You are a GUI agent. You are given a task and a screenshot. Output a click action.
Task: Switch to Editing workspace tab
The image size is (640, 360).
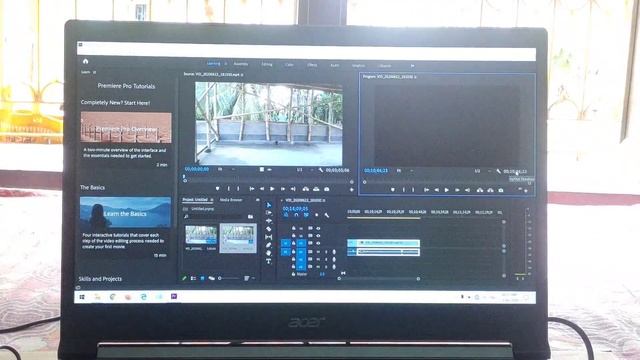tap(267, 64)
